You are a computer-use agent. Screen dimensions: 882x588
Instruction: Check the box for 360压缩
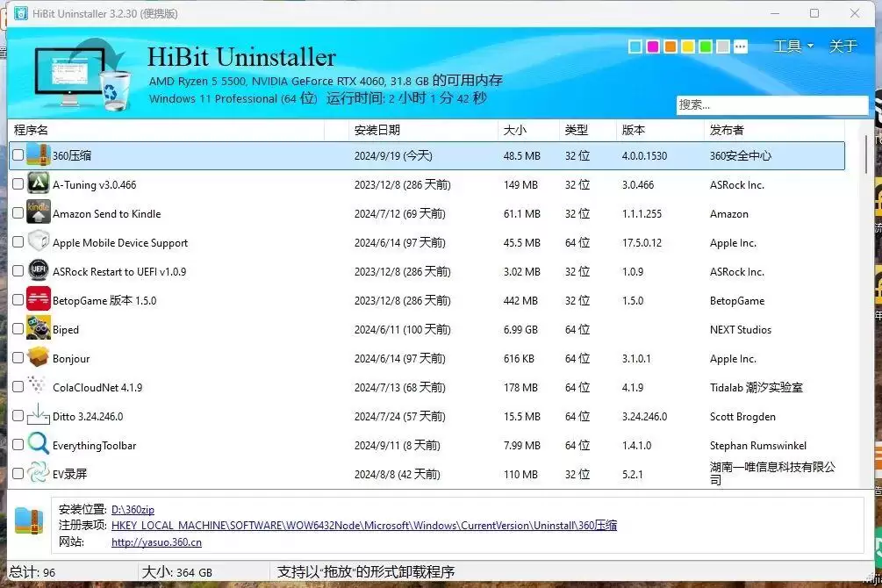click(x=18, y=154)
